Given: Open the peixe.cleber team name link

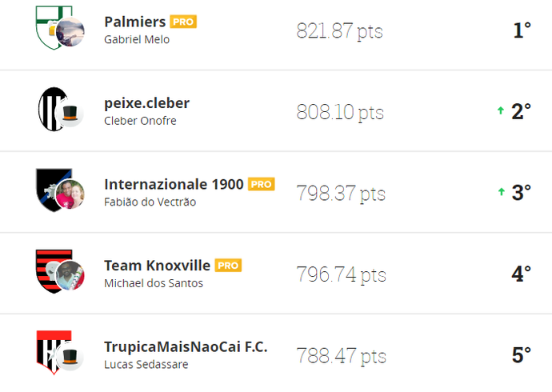Looking at the screenshot, I should click(x=147, y=103).
